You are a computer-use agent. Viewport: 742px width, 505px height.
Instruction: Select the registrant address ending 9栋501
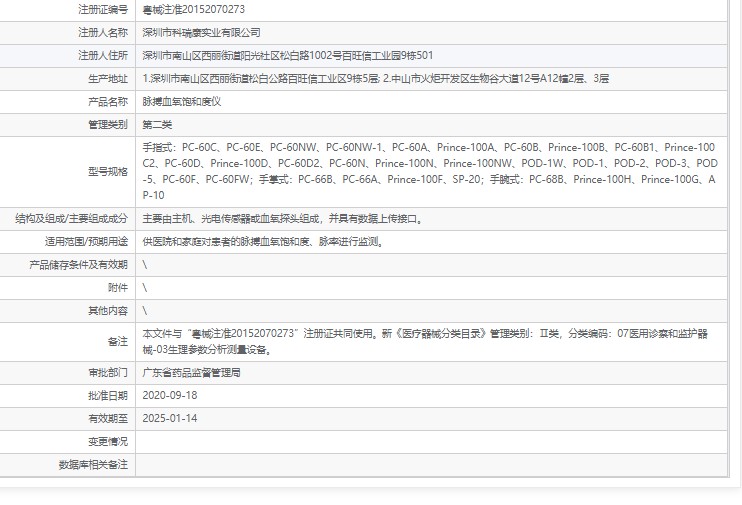click(288, 55)
